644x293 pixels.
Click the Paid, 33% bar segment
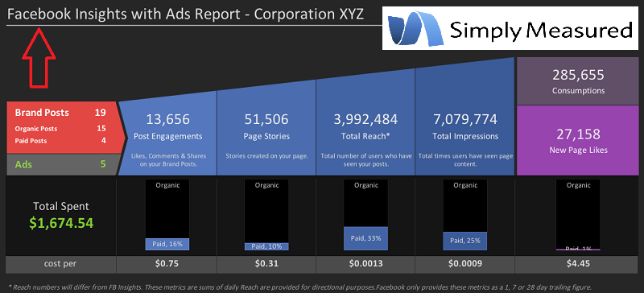[365, 238]
